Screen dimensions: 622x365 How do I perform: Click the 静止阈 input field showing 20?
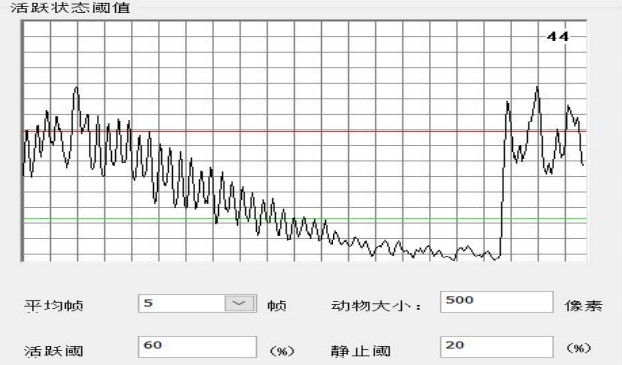[x=497, y=347]
